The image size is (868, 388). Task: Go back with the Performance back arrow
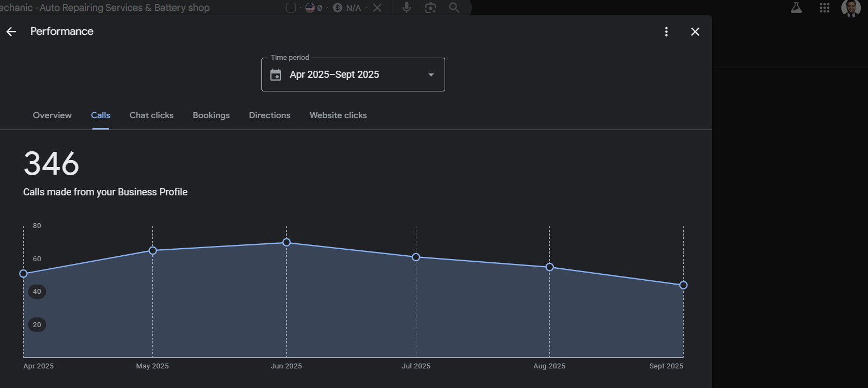click(x=11, y=32)
